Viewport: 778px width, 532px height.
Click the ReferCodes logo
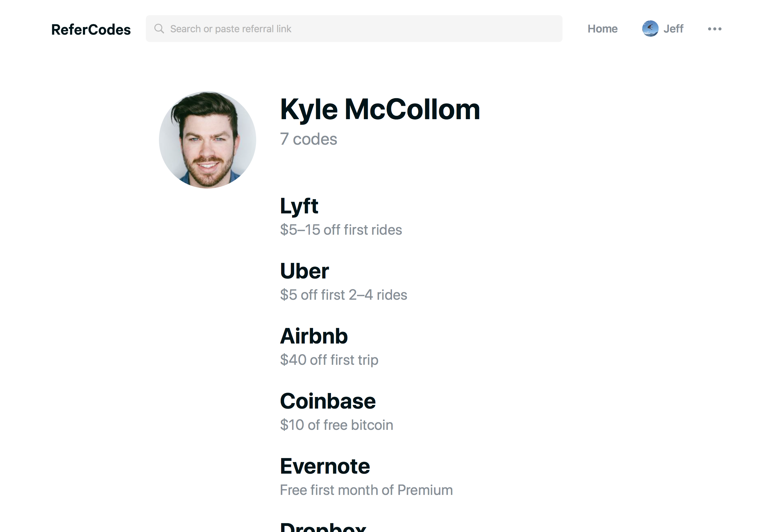click(x=91, y=29)
